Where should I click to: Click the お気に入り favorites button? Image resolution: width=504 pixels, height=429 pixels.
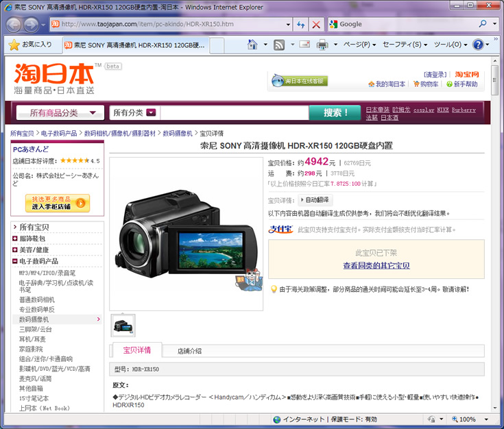click(x=30, y=45)
